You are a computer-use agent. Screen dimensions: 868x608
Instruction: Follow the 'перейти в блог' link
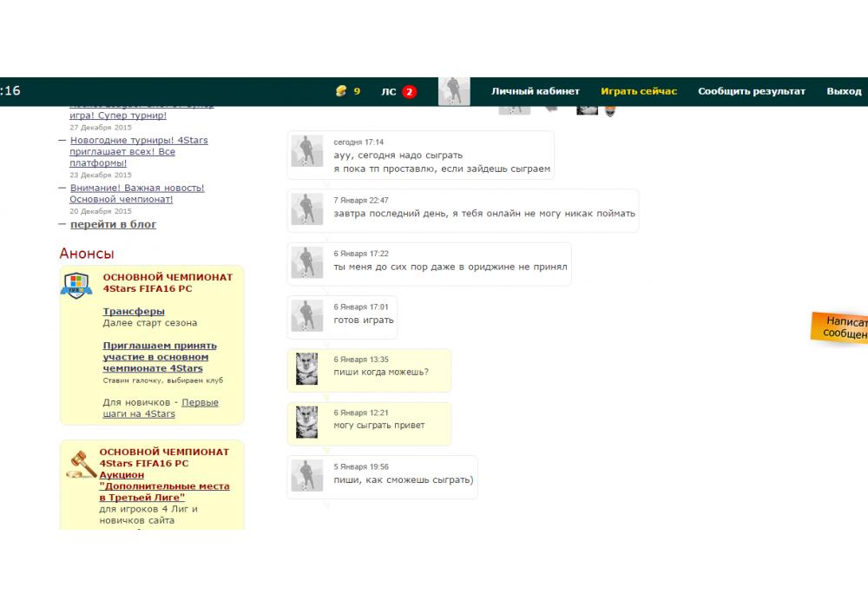coord(113,224)
